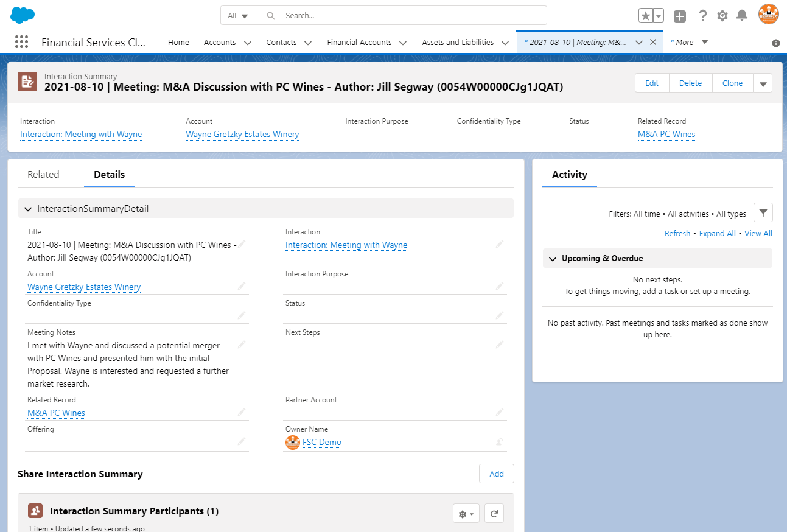The image size is (787, 532).
Task: Edit Interaction Purpose pencil icon
Action: pos(500,286)
